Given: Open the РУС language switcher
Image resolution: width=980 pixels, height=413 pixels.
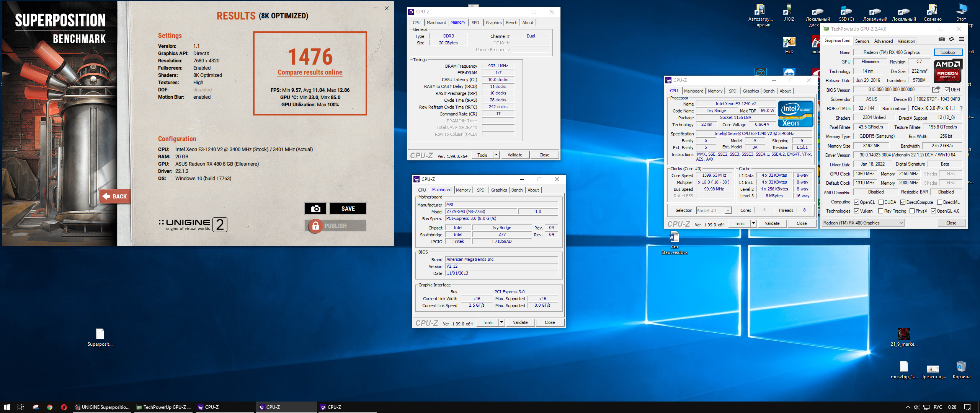Looking at the screenshot, I should point(938,407).
